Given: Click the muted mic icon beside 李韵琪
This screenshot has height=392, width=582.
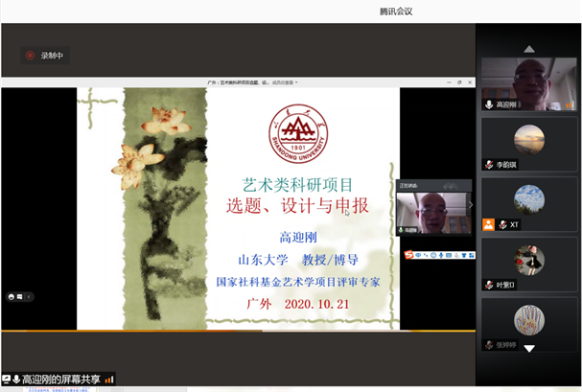Looking at the screenshot, I should [489, 165].
